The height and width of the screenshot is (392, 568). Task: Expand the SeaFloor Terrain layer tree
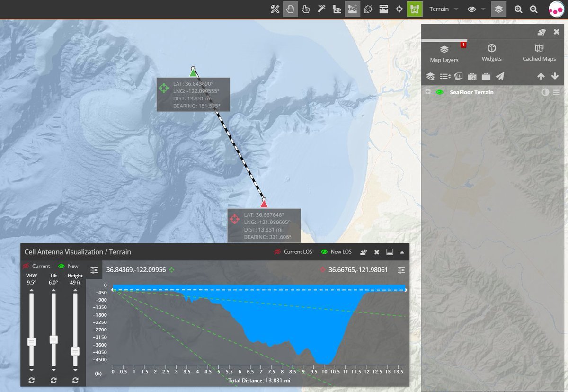428,92
